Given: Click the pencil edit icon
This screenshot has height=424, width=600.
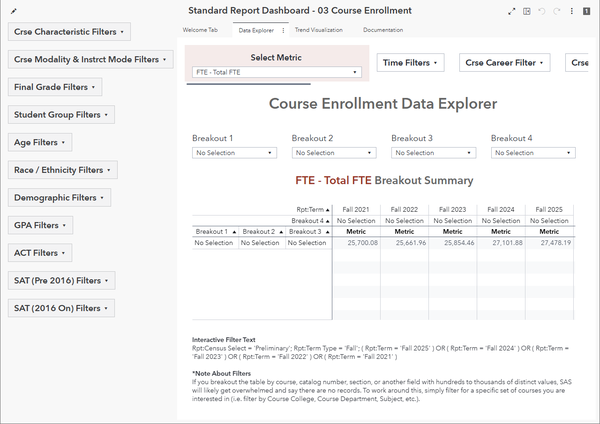Looking at the screenshot, I should point(14,11).
